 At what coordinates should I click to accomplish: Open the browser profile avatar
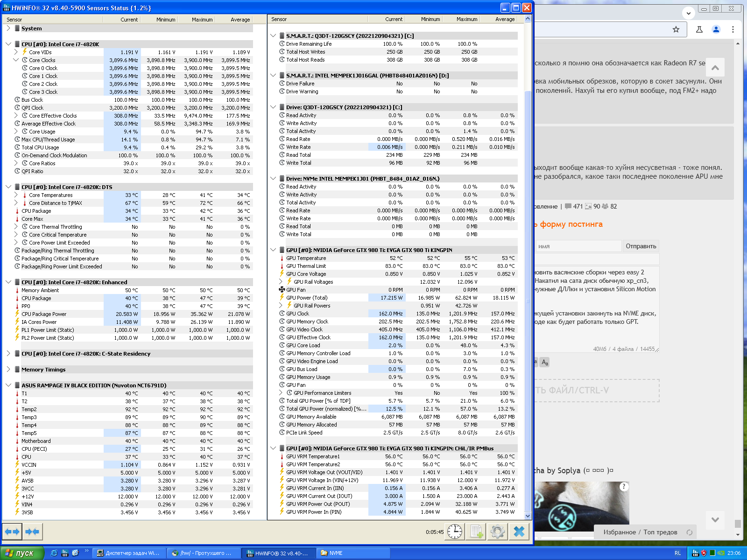pos(716,29)
